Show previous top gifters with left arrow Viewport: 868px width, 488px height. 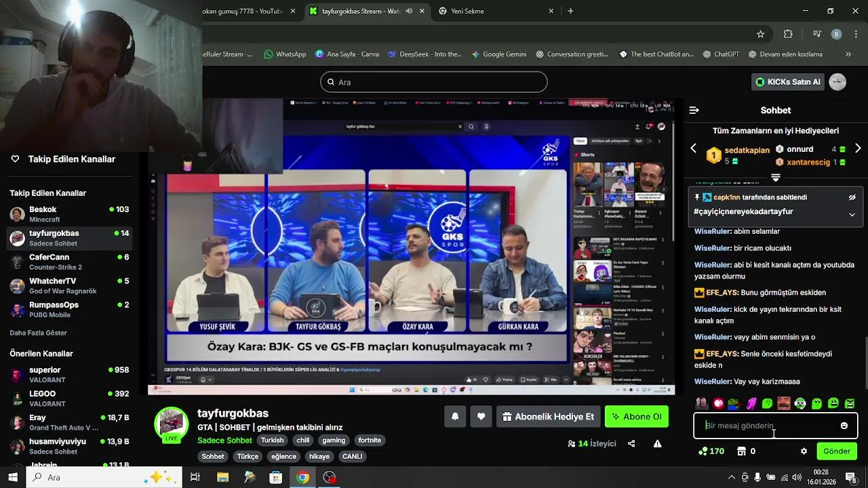(x=693, y=148)
